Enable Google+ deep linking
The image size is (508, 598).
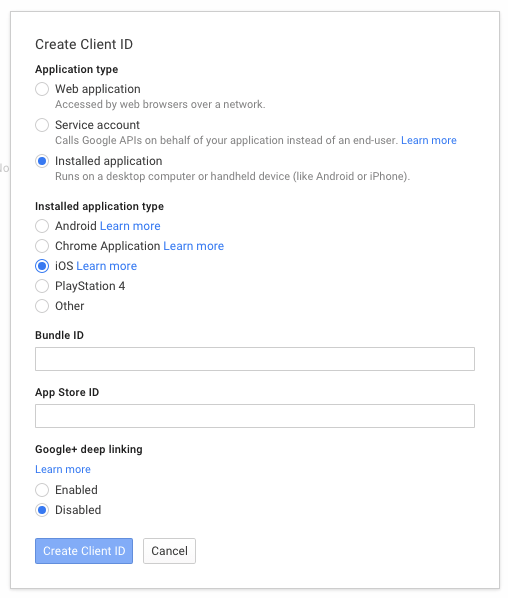click(x=42, y=490)
